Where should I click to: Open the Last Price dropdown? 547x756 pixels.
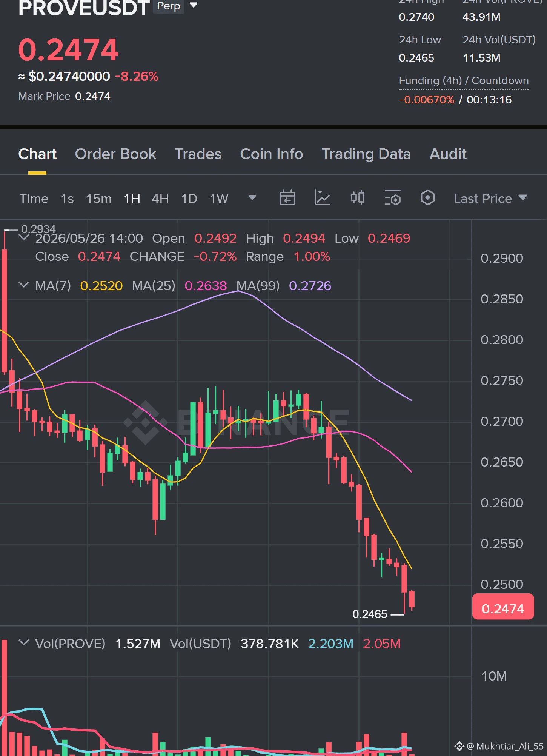pyautogui.click(x=490, y=199)
